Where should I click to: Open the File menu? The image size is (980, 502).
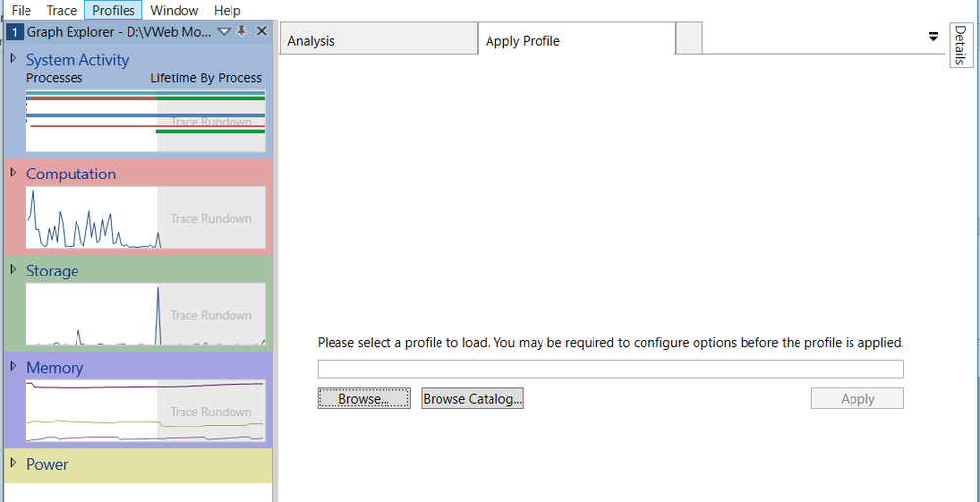point(22,10)
